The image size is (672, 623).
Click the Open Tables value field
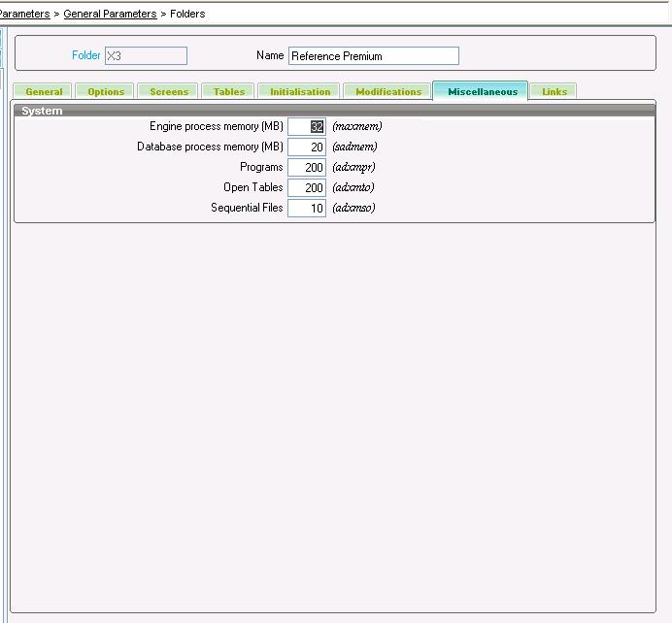307,187
